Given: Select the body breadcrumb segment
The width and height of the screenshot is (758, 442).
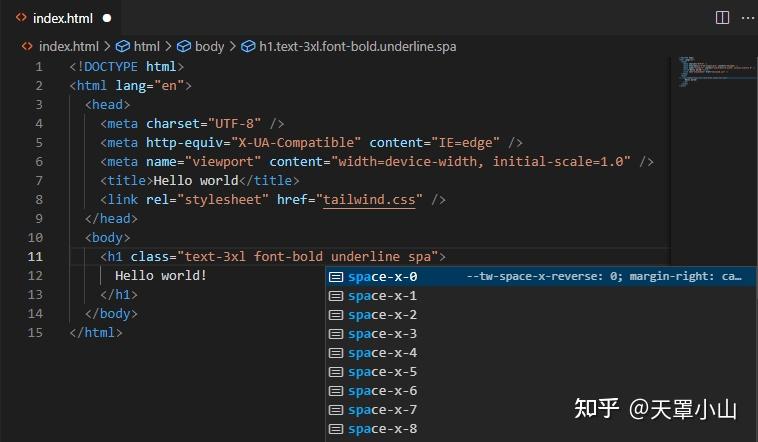Looking at the screenshot, I should [x=209, y=46].
